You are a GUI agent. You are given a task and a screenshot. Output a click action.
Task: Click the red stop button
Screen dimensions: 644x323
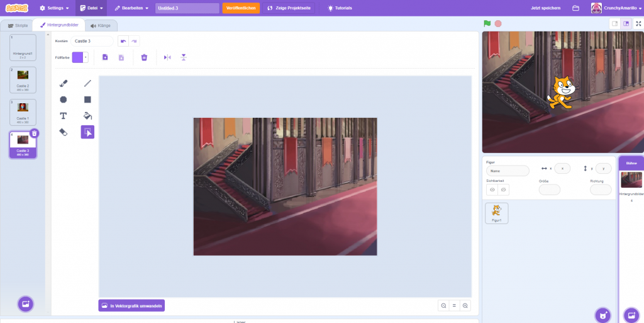[498, 24]
